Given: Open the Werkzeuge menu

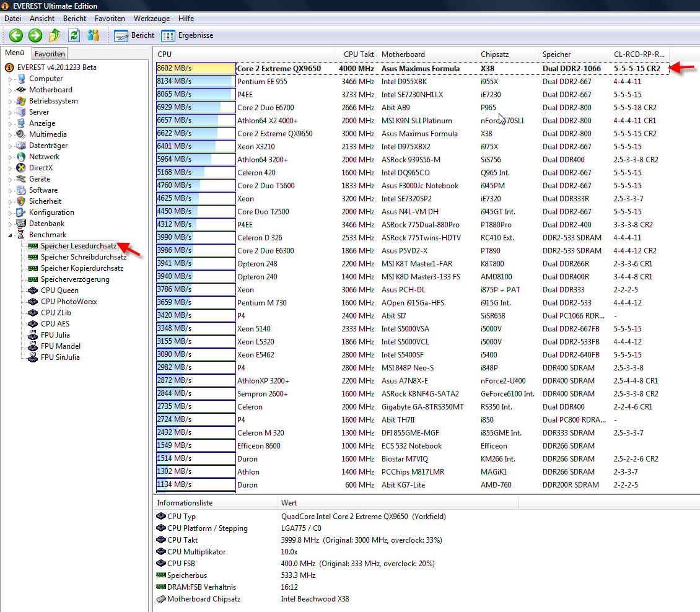Looking at the screenshot, I should pos(152,19).
